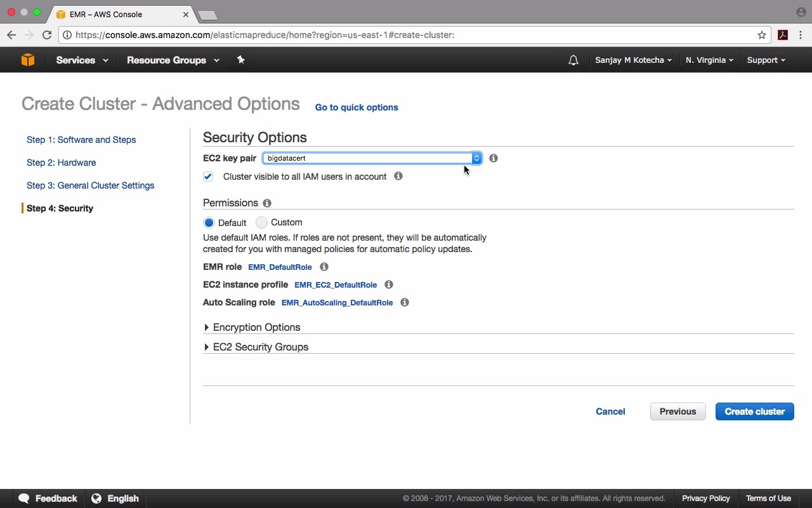Click the pin star icon in navbar

(x=240, y=60)
